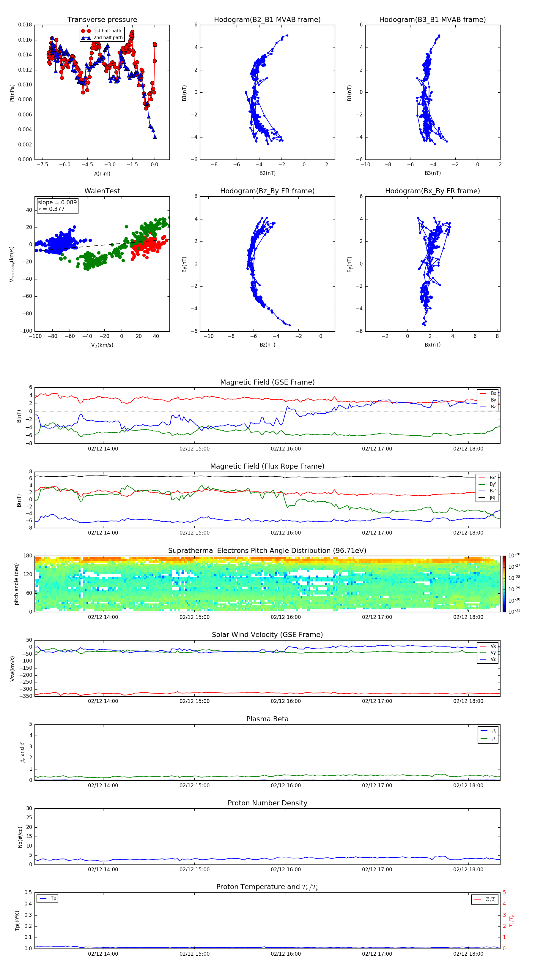Screen dimensions: 535x980
Task: Click the "Magnetic Field (GSE Frame)" title
Action: [x=267, y=382]
